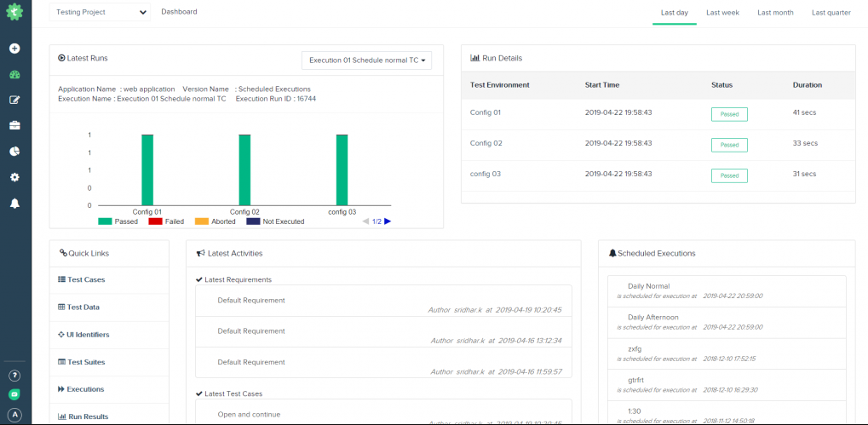Select config 03 in Run Details table

(x=486, y=174)
